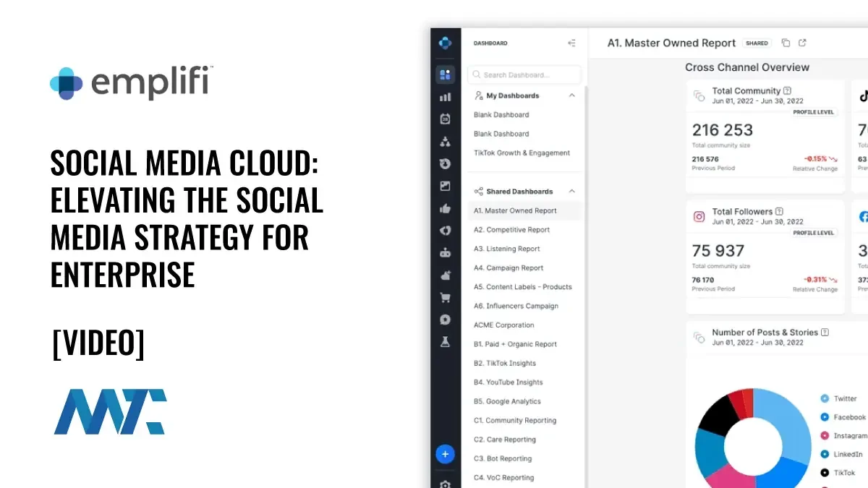Click the 75 937 total followers value
This screenshot has width=868, height=488.
click(x=718, y=251)
